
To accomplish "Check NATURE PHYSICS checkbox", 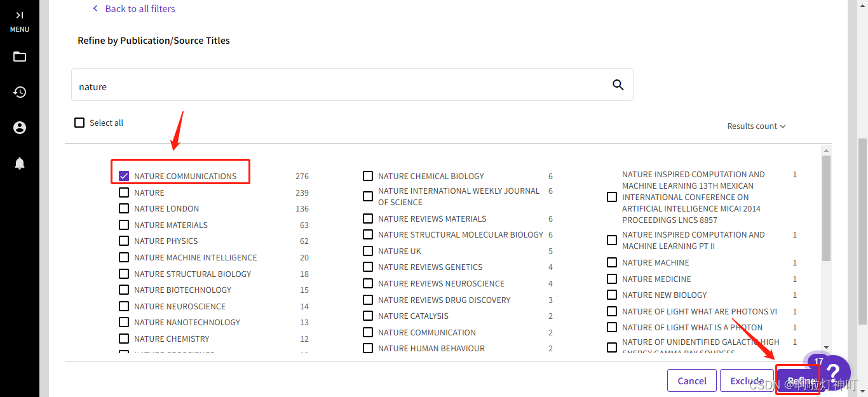I will (124, 241).
